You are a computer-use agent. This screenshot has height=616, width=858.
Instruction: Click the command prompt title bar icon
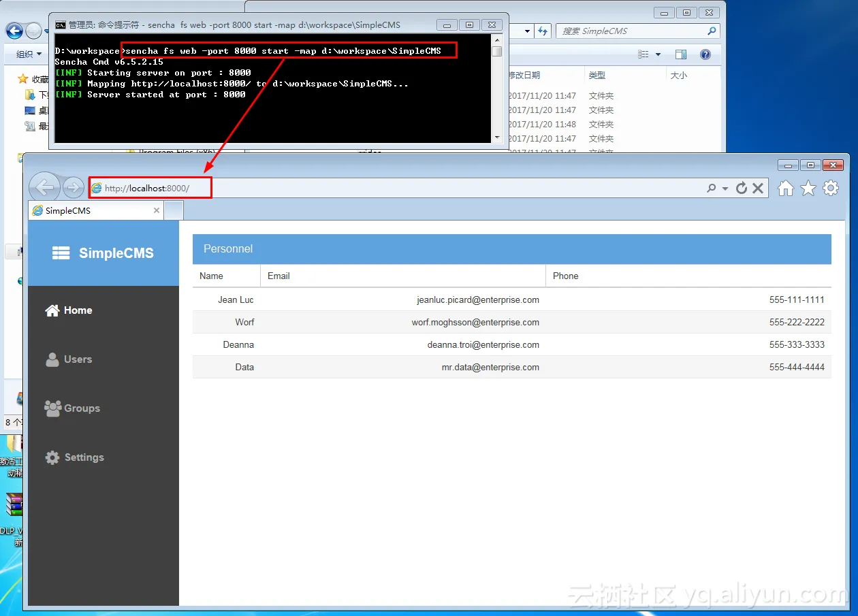coord(61,25)
